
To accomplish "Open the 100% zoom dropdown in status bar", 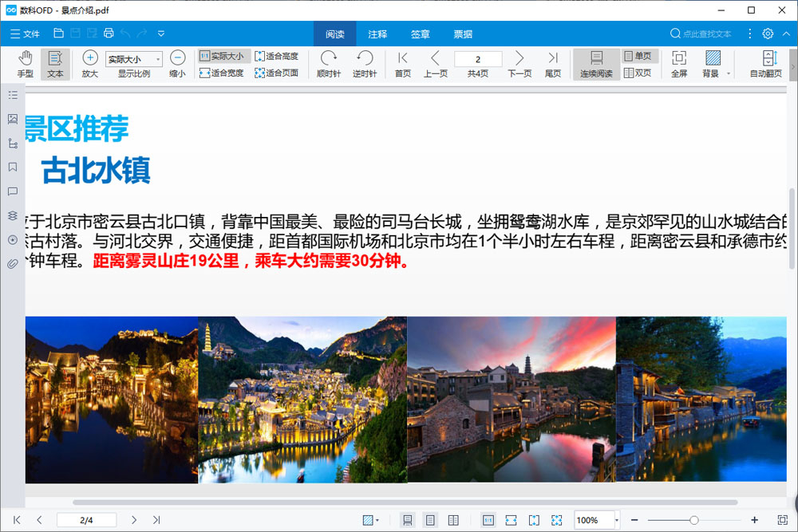I will point(616,520).
